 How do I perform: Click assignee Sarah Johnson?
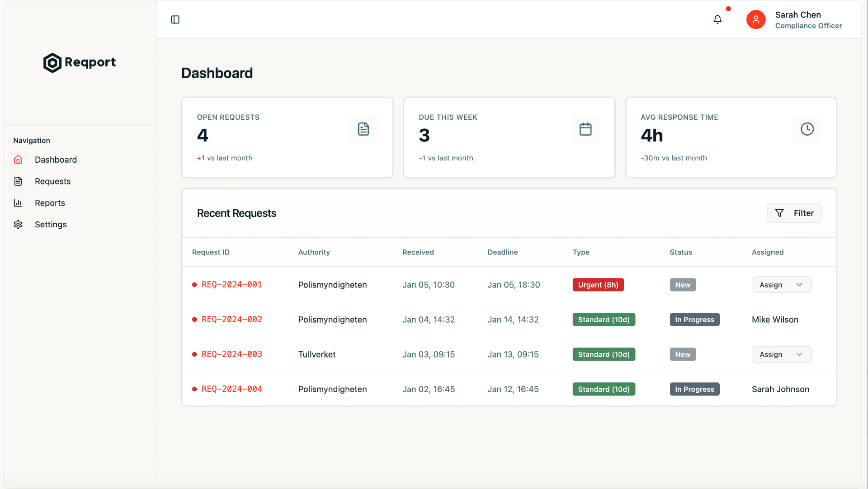780,389
